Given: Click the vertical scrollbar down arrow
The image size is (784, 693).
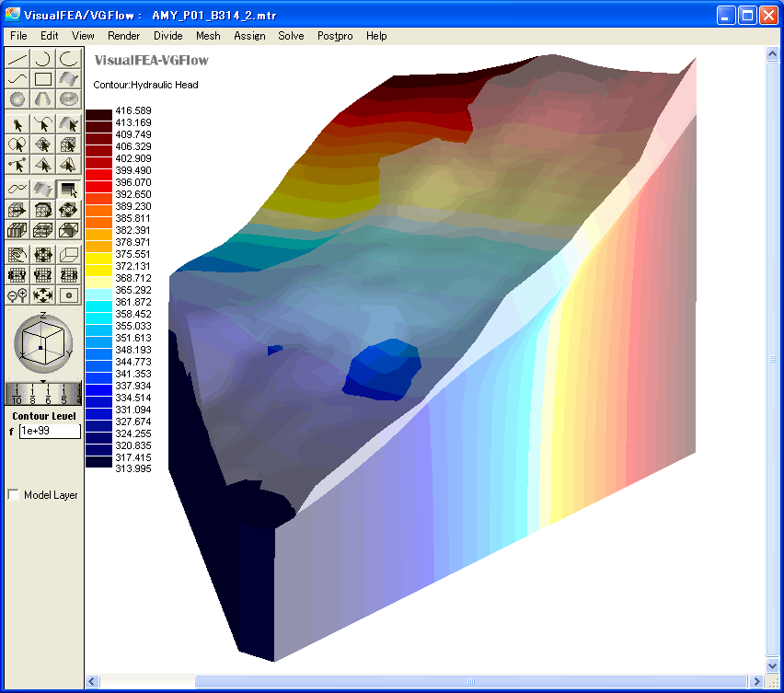Looking at the screenshot, I should [773, 664].
